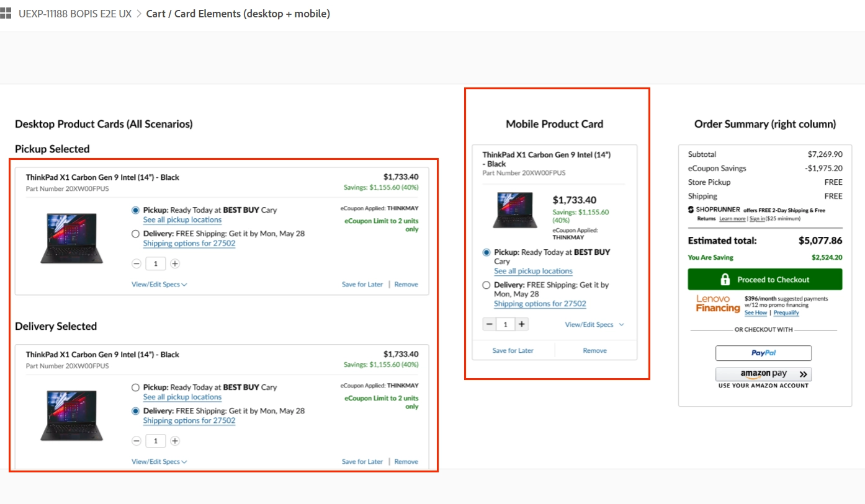This screenshot has width=865, height=504.
Task: Check out with the PayPal button
Action: click(764, 353)
